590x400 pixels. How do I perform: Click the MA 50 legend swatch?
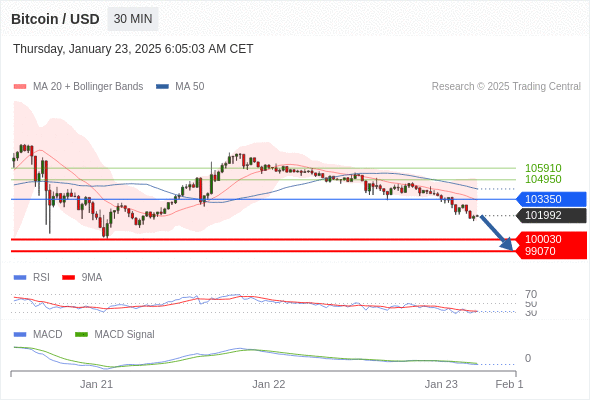[162, 87]
